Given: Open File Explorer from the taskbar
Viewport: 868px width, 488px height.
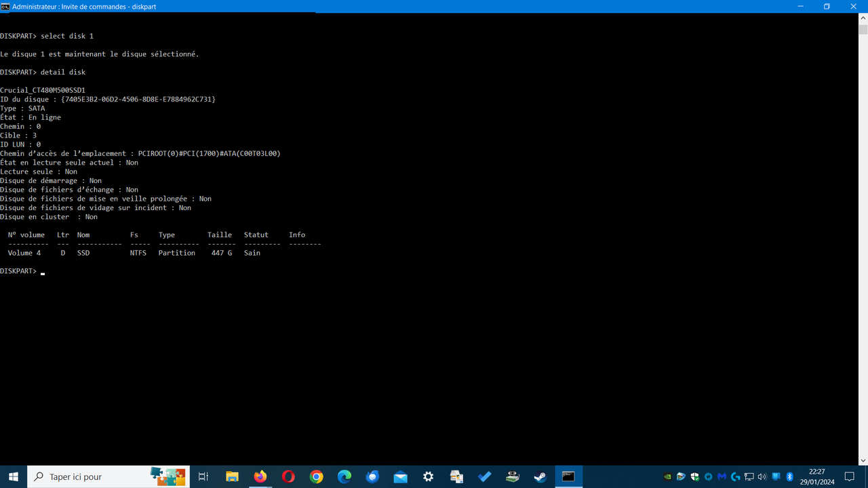Looking at the screenshot, I should pyautogui.click(x=232, y=476).
